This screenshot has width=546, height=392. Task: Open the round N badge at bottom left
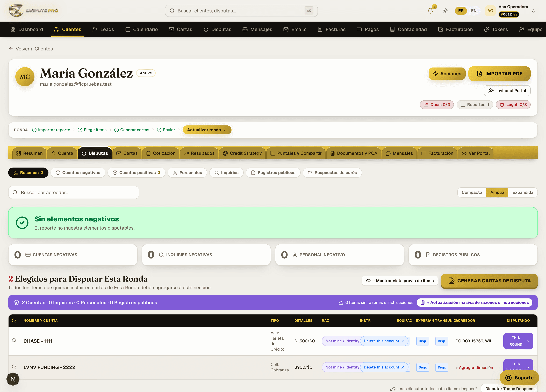pos(13,379)
